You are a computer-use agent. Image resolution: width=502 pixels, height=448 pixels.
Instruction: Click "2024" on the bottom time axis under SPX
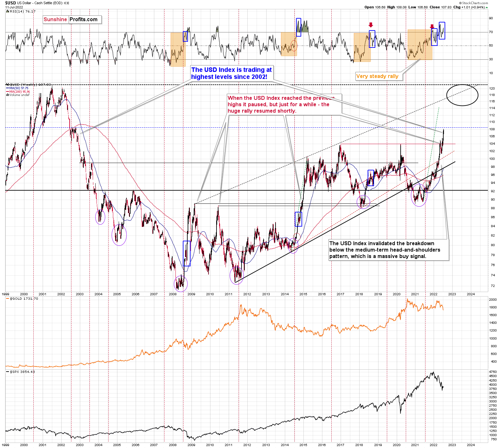(471, 445)
